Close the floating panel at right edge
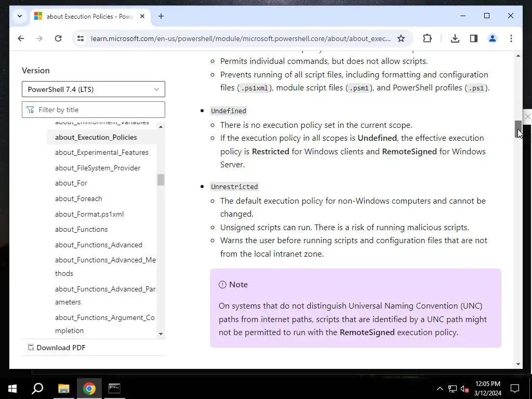This screenshot has height=399, width=532. point(528,117)
